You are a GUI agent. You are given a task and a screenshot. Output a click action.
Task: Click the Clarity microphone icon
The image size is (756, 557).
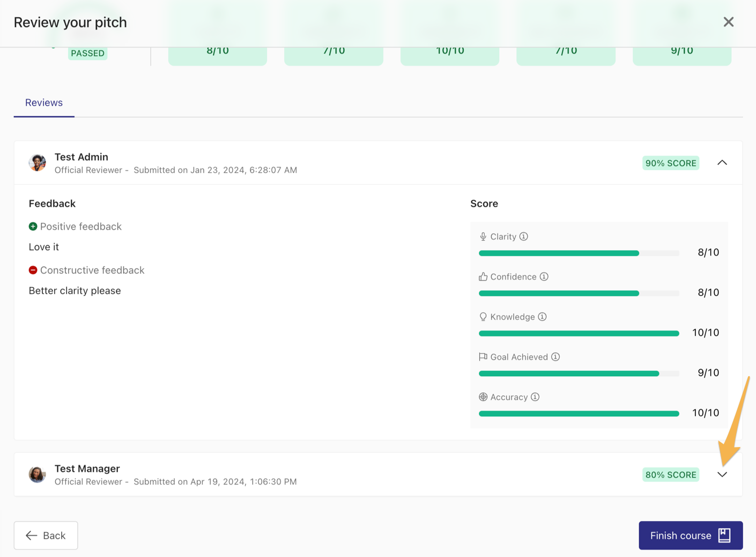483,237
